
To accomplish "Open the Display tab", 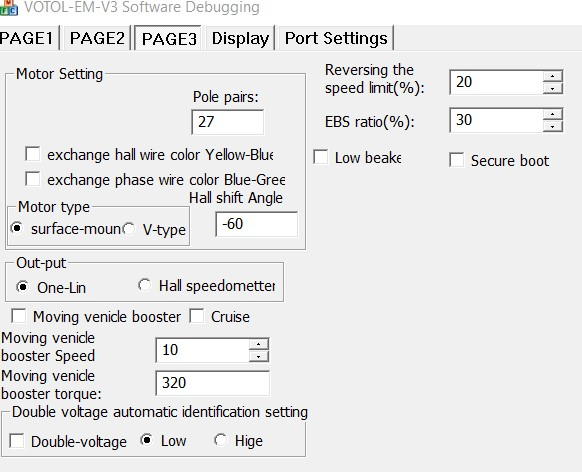I will 240,38.
